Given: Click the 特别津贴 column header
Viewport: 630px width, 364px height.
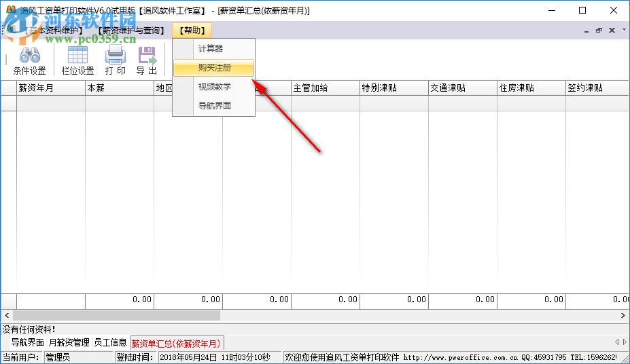Looking at the screenshot, I should pyautogui.click(x=394, y=88).
